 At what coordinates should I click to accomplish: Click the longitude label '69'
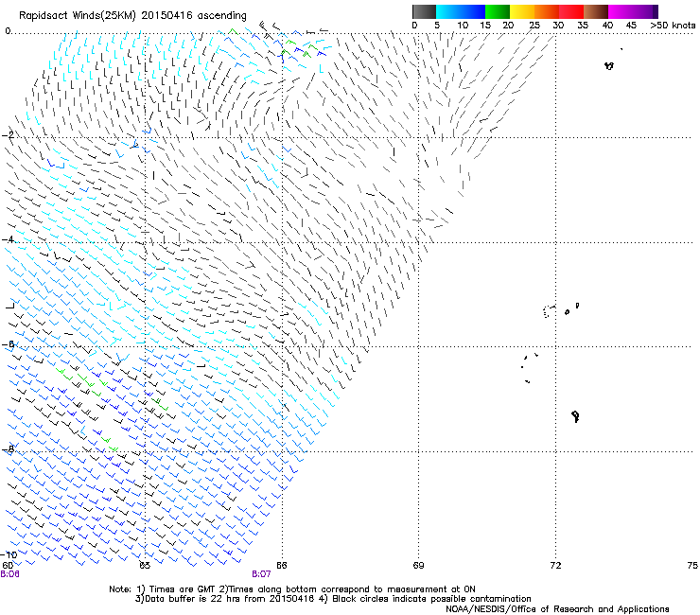coord(418,566)
